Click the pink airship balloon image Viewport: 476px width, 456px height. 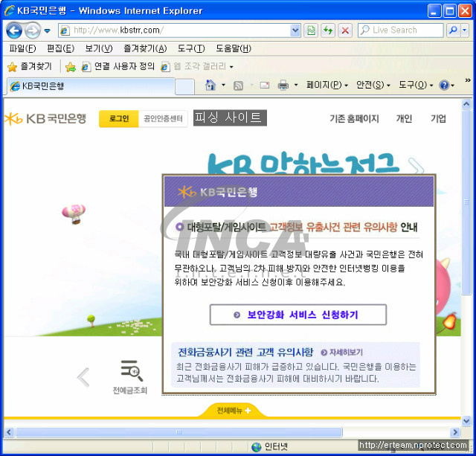click(x=74, y=213)
